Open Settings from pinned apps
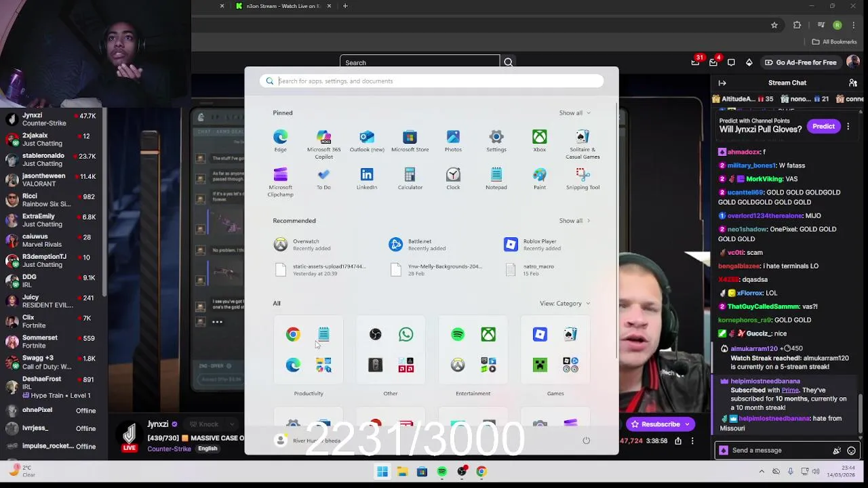868x488 pixels. coord(496,141)
